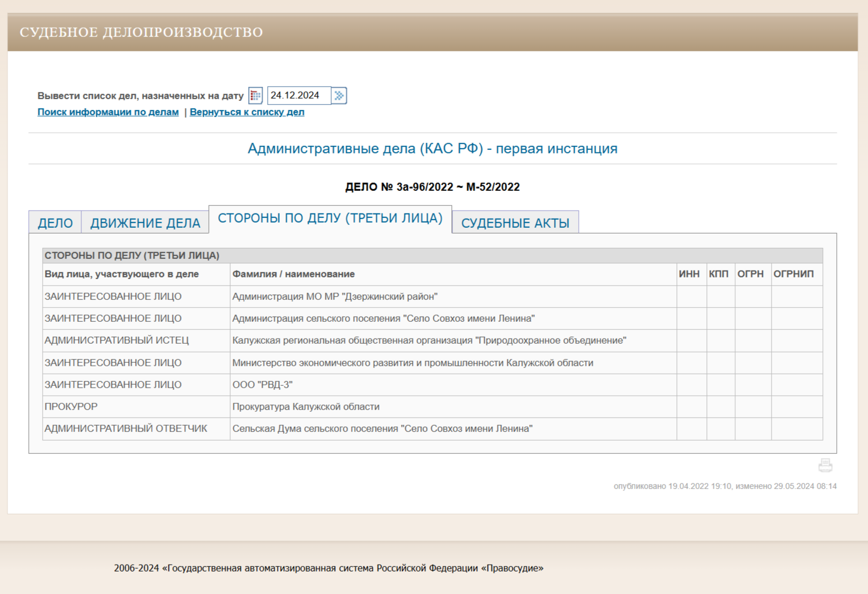Image resolution: width=868 pixels, height=594 pixels.
Task: Click the printer icon below the table
Action: [x=825, y=465]
